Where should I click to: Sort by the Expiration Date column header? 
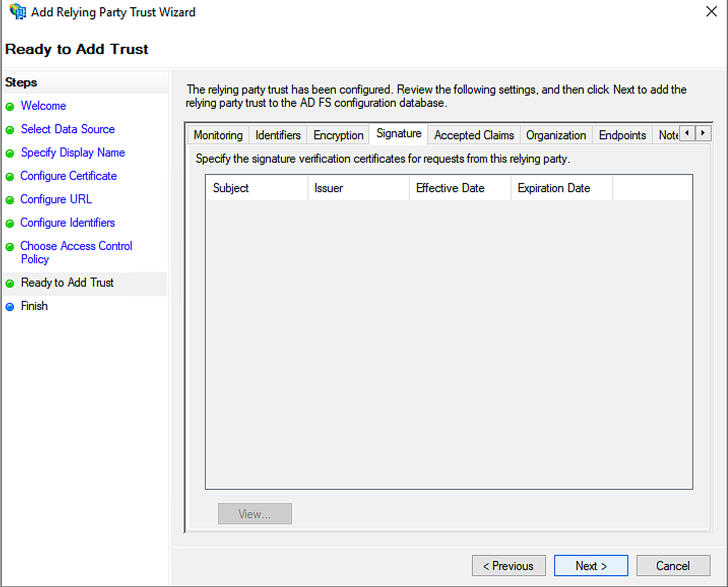click(x=554, y=188)
